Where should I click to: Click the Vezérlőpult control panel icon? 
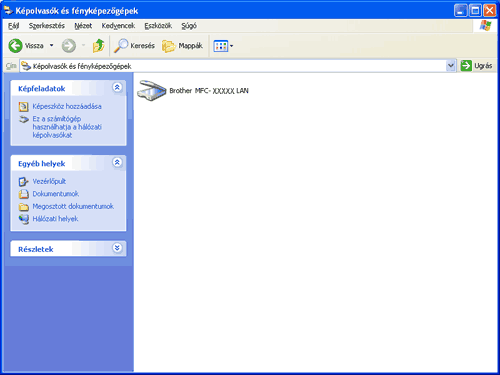tap(24, 182)
